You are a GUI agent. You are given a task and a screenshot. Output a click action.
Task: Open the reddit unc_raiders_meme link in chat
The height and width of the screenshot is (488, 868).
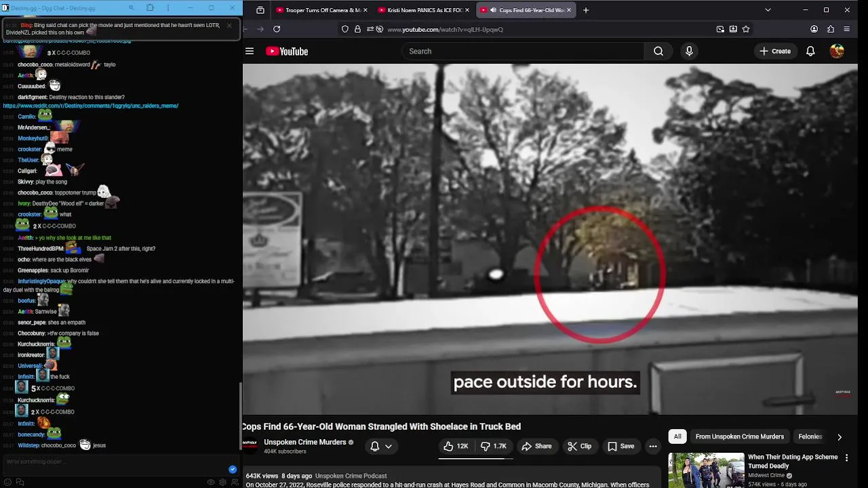[91, 106]
